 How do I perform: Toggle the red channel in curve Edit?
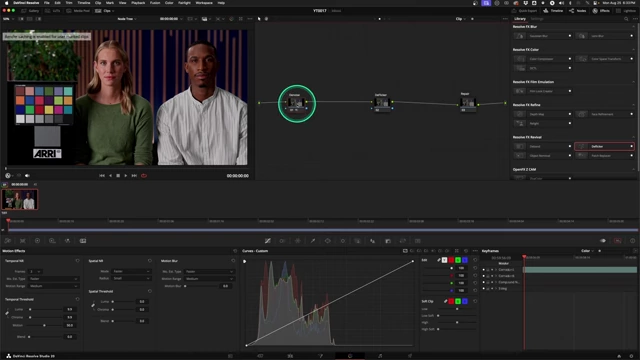click(x=451, y=260)
